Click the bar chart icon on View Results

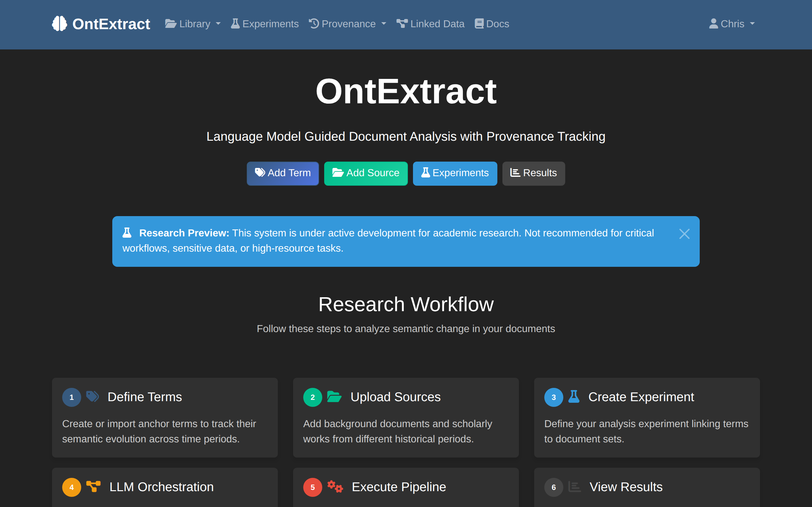[574, 487]
